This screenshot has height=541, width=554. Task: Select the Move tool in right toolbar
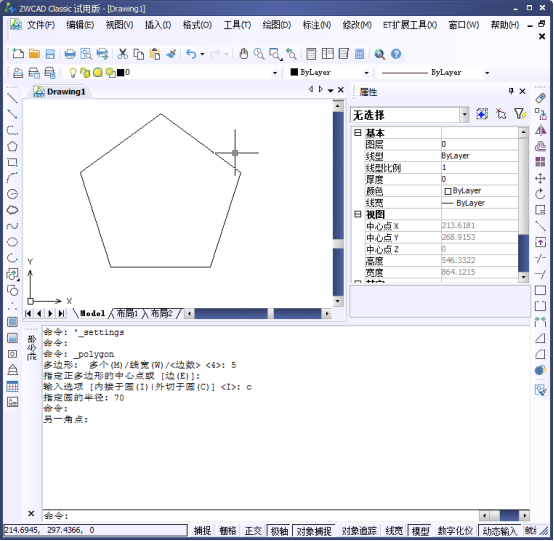540,178
